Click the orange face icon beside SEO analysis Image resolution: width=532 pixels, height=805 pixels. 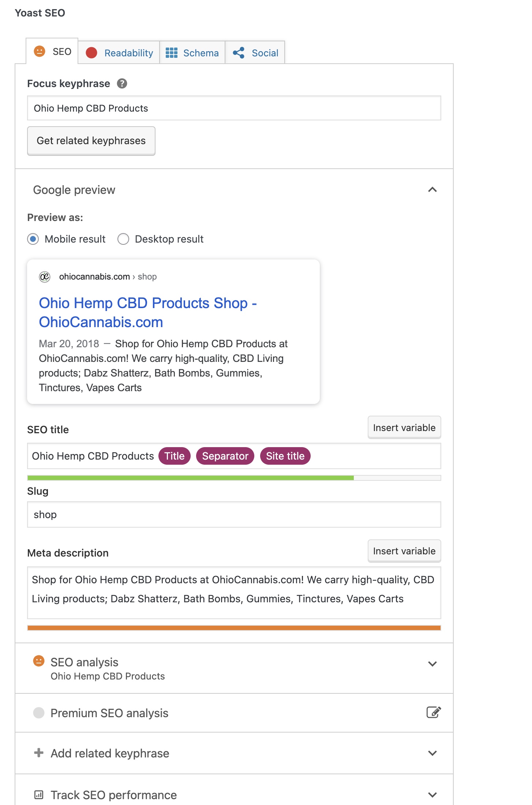[39, 661]
